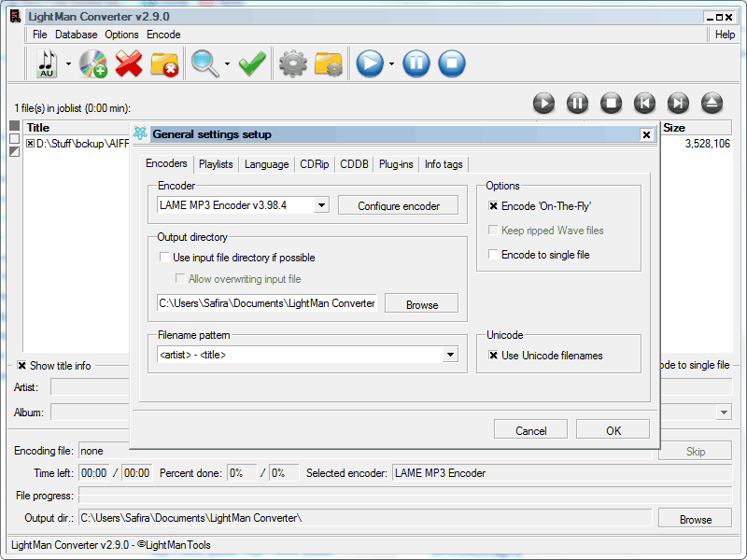This screenshot has width=747, height=560.
Task: Skip to previous track in player
Action: click(644, 103)
